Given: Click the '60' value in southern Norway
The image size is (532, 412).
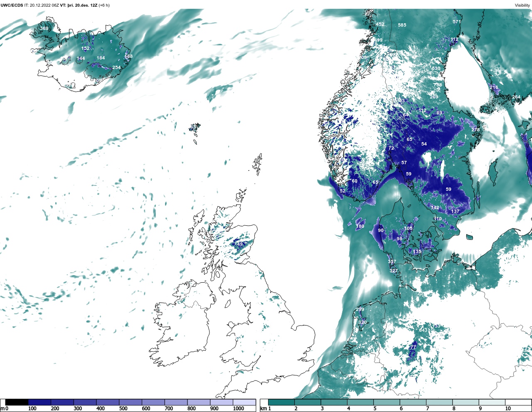Looking at the screenshot, I should 355,181.
